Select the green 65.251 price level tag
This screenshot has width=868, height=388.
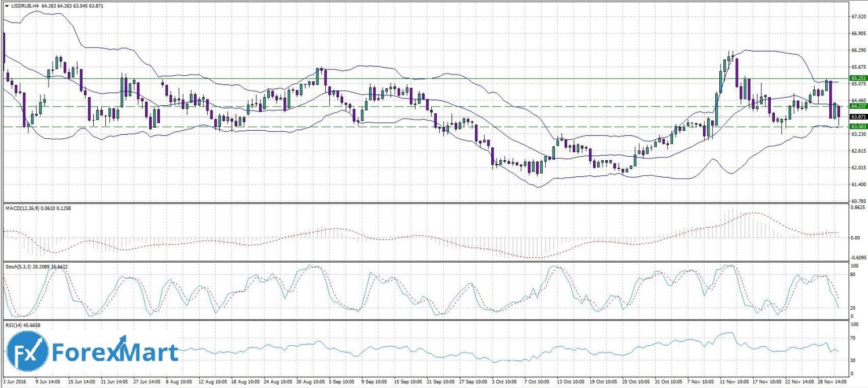(x=857, y=78)
